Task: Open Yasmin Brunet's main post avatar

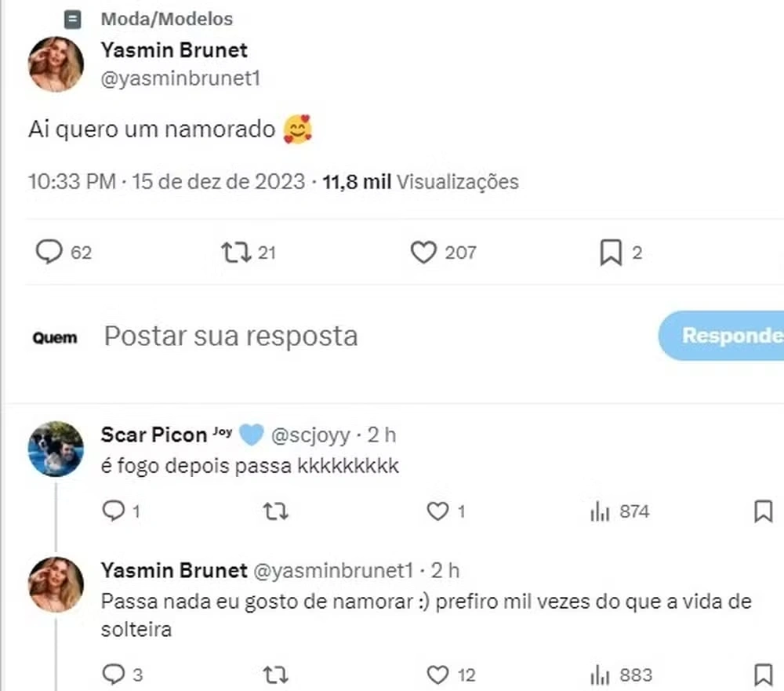Action: click(x=56, y=64)
